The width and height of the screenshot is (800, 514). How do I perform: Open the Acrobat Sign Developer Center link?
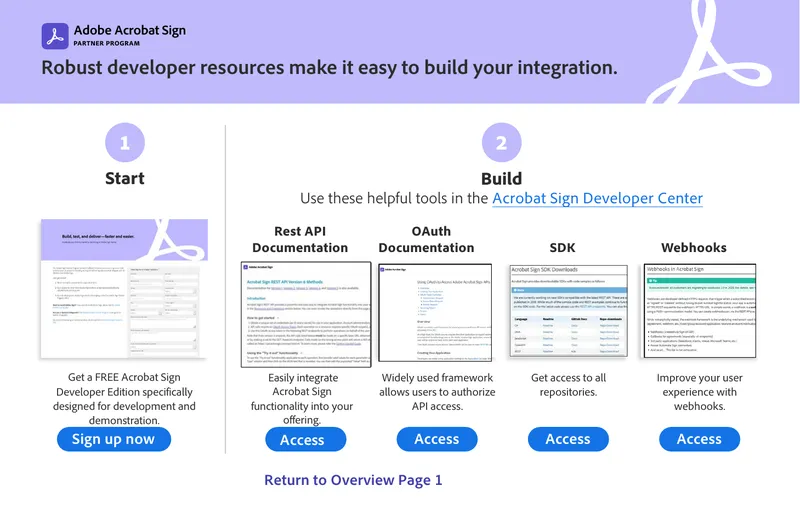pyautogui.click(x=597, y=198)
